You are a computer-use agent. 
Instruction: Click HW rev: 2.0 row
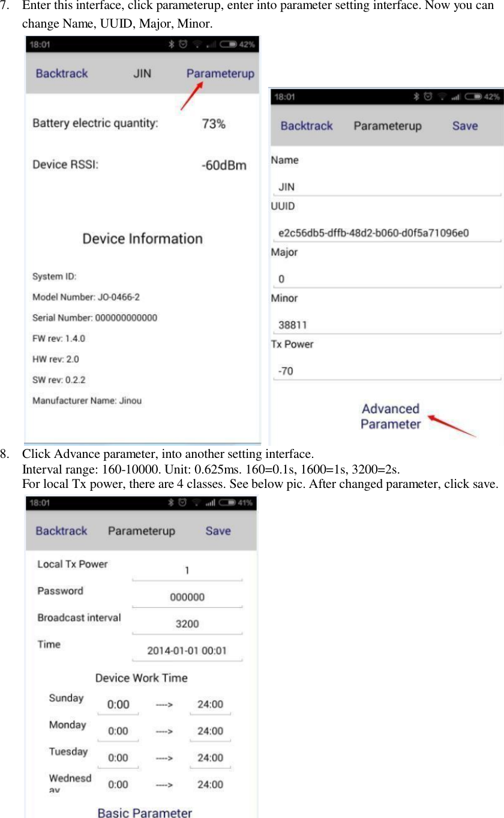tap(56, 359)
